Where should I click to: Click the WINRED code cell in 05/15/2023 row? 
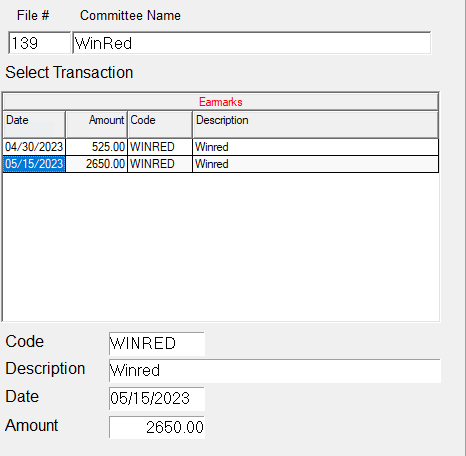pyautogui.click(x=160, y=164)
